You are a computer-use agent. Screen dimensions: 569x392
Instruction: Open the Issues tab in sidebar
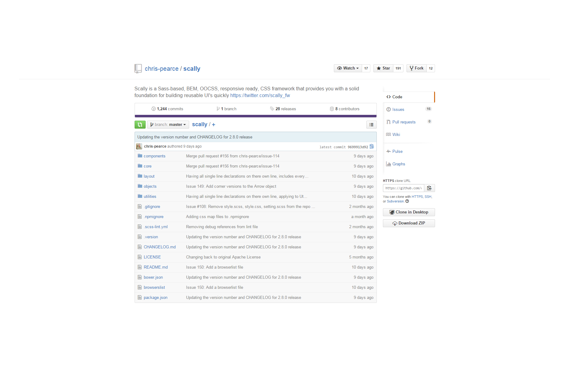click(398, 110)
